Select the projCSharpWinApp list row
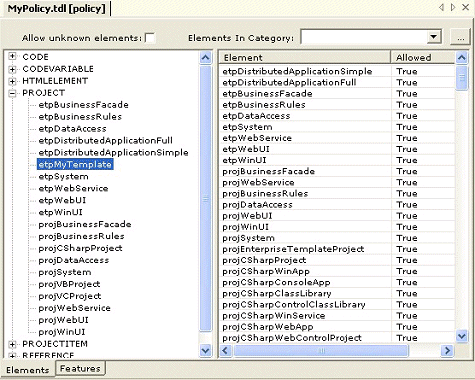The height and width of the screenshot is (380, 475). 337,271
